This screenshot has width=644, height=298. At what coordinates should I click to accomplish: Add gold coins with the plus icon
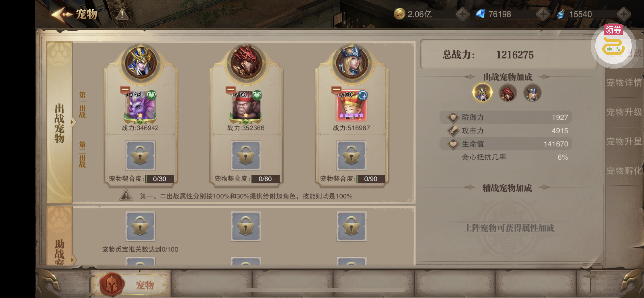[x=462, y=14]
